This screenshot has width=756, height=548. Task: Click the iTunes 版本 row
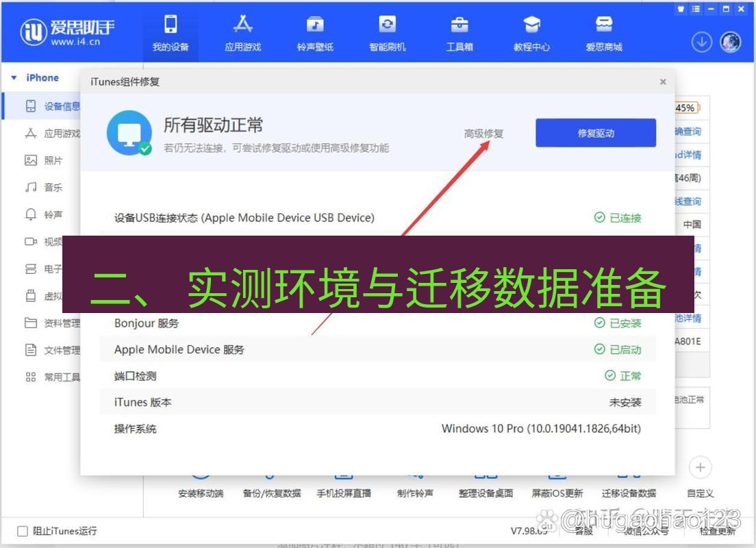coord(377,402)
